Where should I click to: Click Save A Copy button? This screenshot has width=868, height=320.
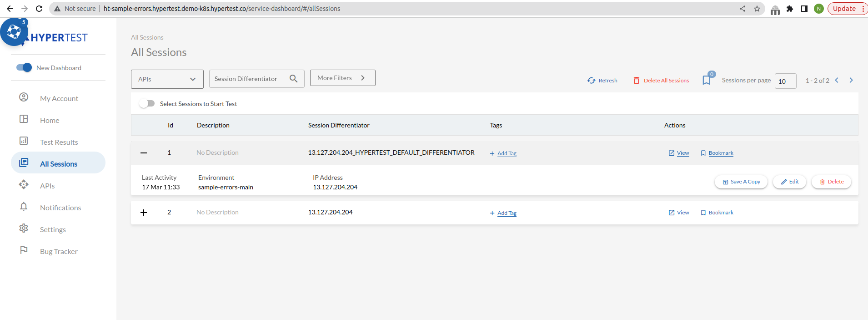pyautogui.click(x=741, y=182)
